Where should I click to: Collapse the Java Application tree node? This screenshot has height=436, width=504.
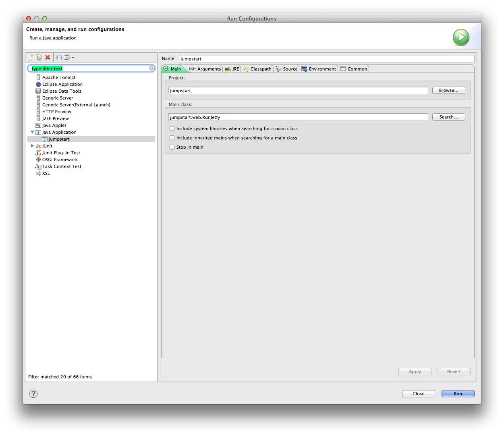pyautogui.click(x=32, y=132)
